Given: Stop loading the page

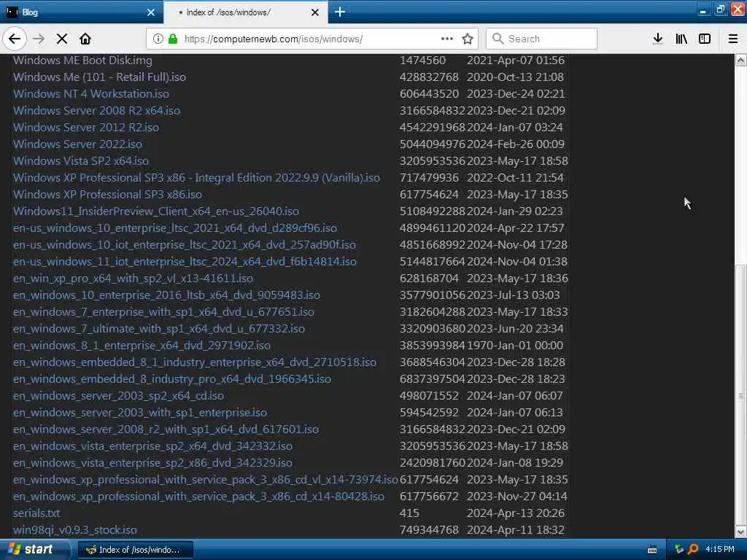Looking at the screenshot, I should pos(62,39).
